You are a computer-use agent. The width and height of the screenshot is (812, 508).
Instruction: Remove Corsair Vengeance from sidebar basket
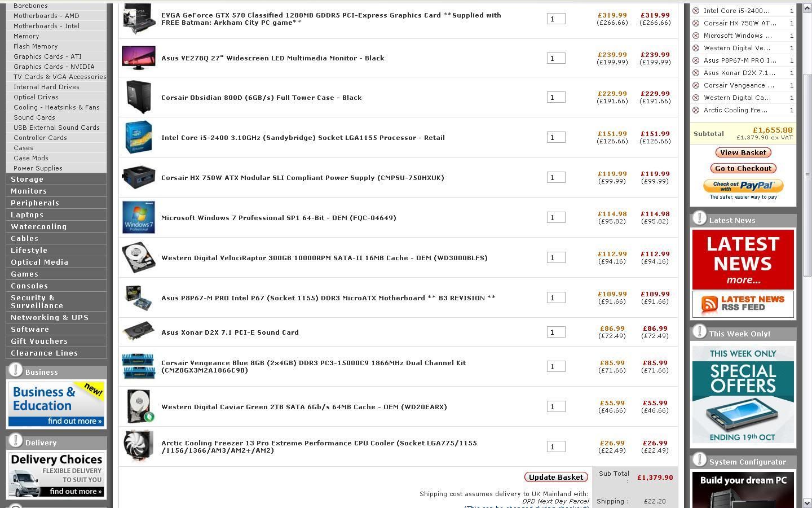[696, 85]
